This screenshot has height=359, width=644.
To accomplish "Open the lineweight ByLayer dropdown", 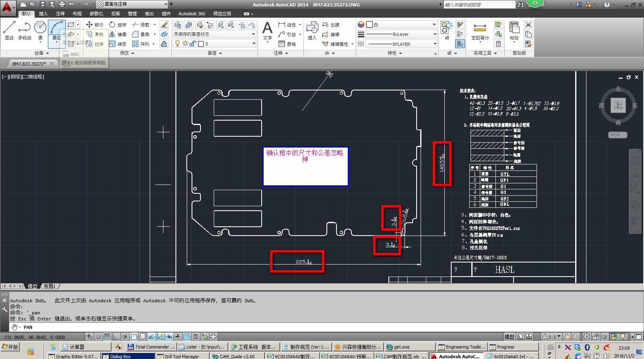I will (x=401, y=34).
